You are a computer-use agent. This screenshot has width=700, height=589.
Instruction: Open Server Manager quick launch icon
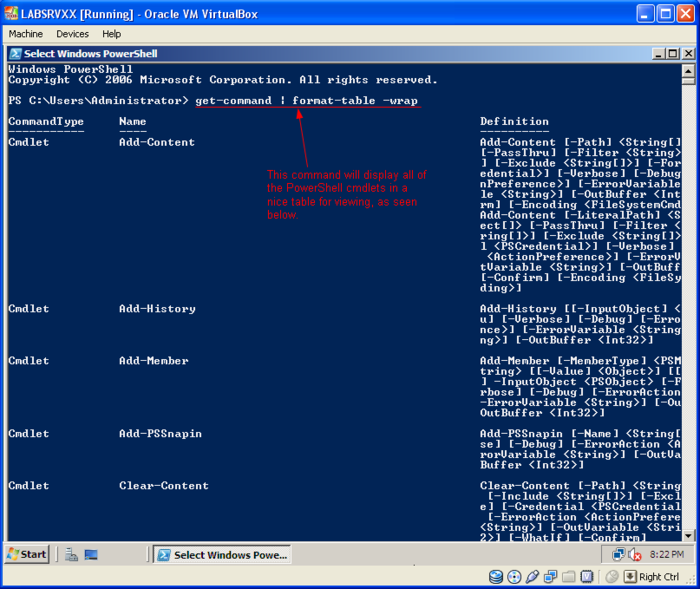coord(71,555)
